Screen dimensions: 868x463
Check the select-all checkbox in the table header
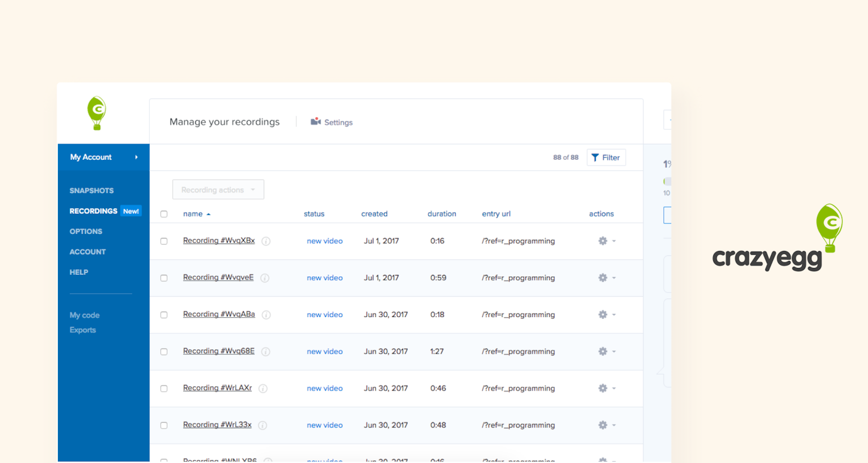click(164, 214)
